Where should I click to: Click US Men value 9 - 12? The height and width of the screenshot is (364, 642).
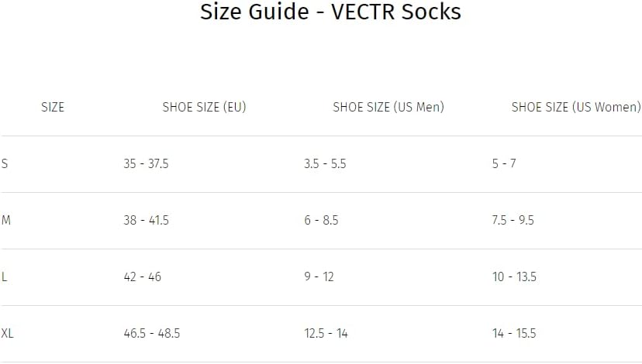[319, 276]
